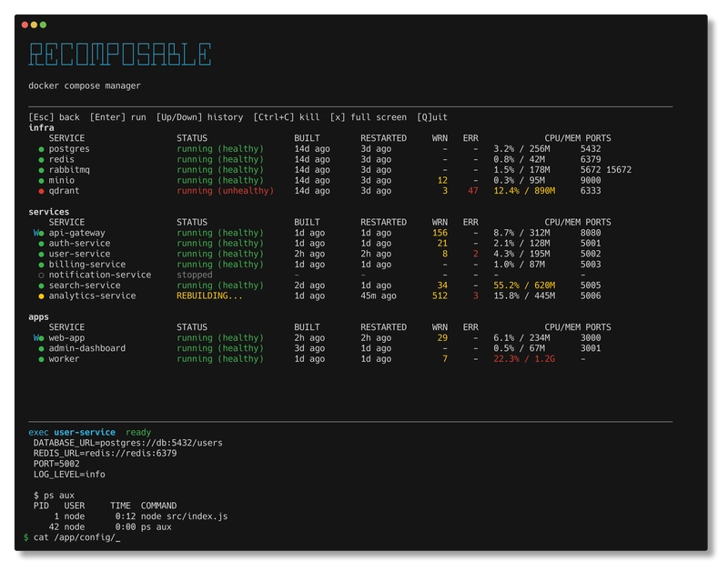Viewport: 728px width, 571px height.
Task: Click the W watch marker beside web-app
Action: tap(35, 337)
